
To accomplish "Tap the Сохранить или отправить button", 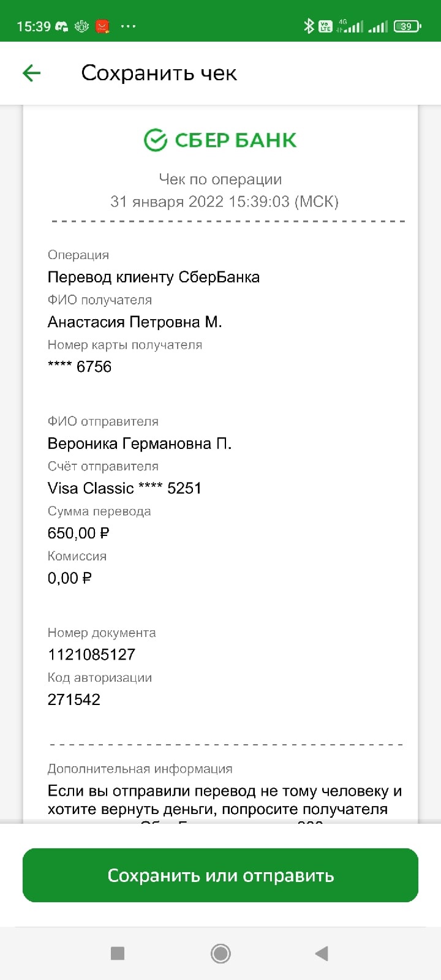I will click(x=221, y=875).
